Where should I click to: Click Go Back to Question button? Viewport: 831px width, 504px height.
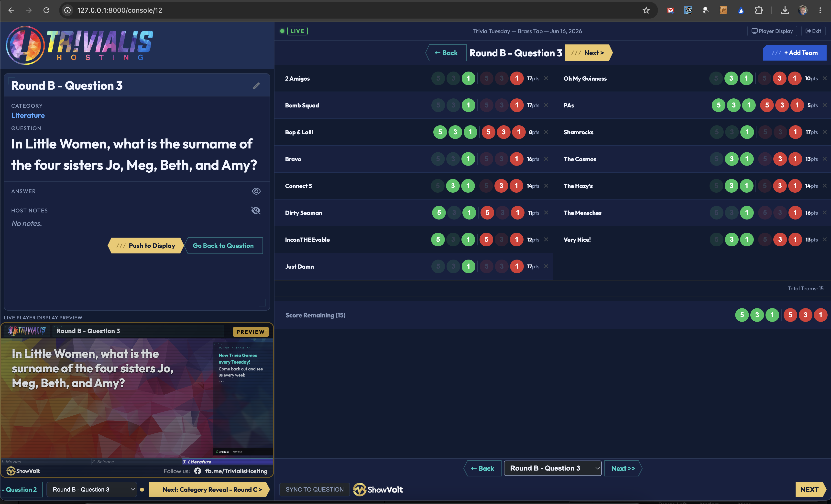[x=223, y=246]
